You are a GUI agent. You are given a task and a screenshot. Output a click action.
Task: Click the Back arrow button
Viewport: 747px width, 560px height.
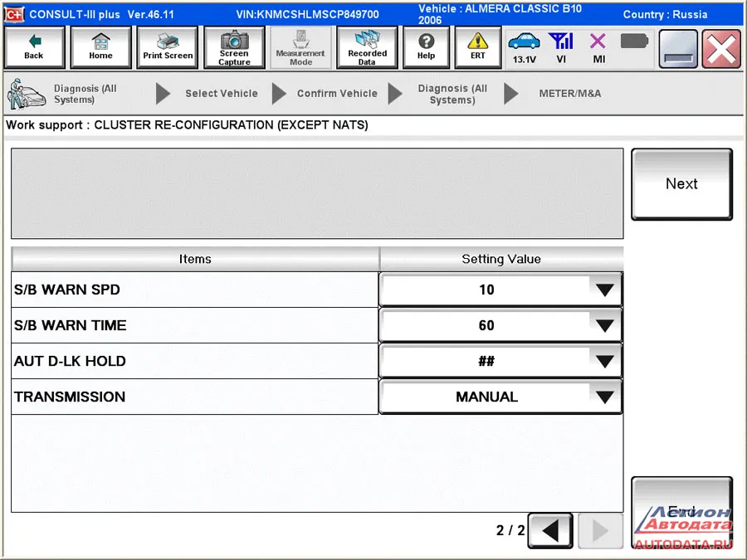coord(34,47)
